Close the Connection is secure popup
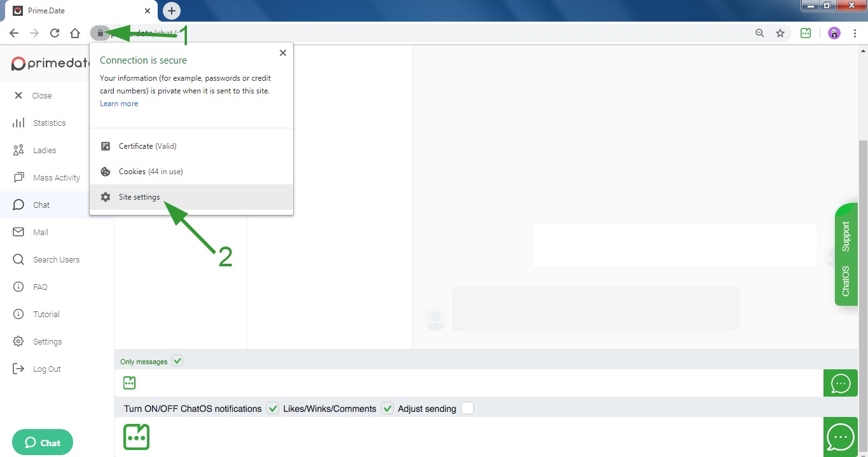 (x=283, y=53)
